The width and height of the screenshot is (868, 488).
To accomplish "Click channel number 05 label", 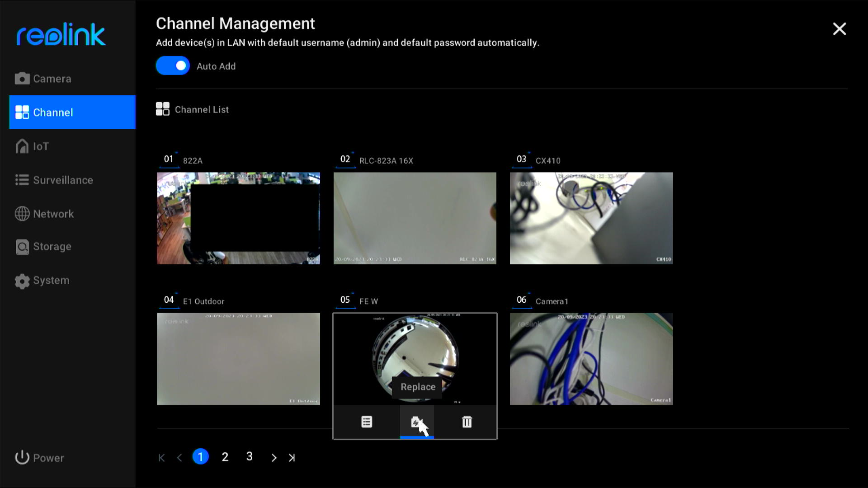I will coord(345,300).
